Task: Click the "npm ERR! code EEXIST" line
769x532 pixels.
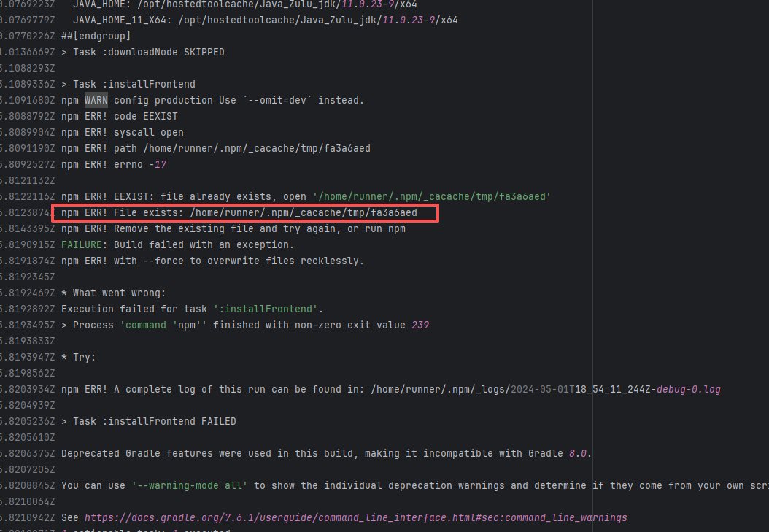Action: 120,116
